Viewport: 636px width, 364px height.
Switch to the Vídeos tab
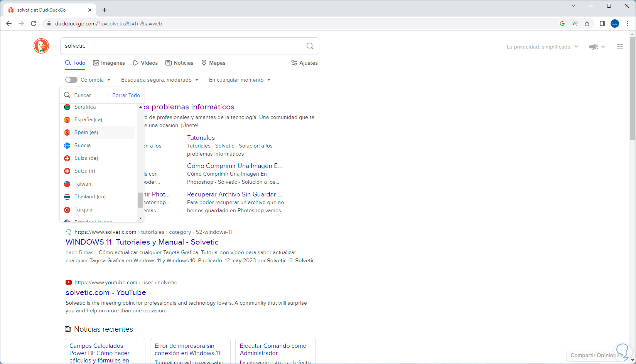pyautogui.click(x=145, y=63)
